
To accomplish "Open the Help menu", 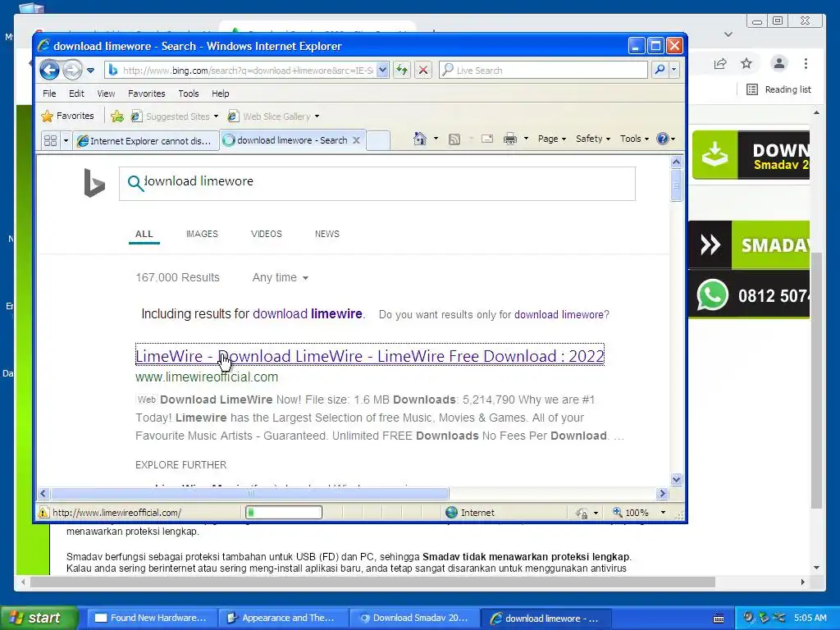I will pos(220,94).
